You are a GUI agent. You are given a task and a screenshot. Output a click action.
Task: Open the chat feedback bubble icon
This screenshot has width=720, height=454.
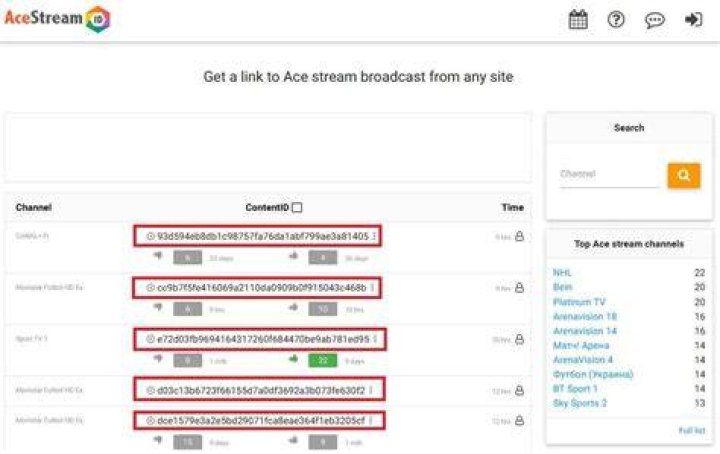click(654, 20)
